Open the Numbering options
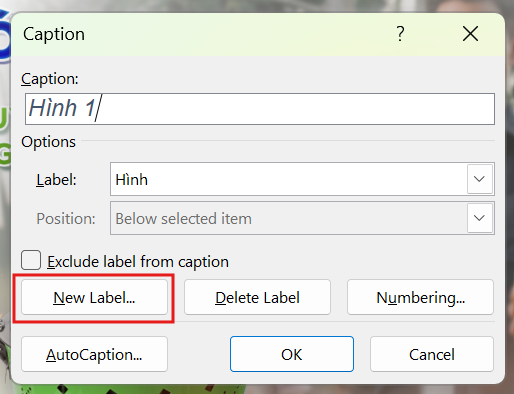Screen dimensions: 514x394 click(x=420, y=297)
